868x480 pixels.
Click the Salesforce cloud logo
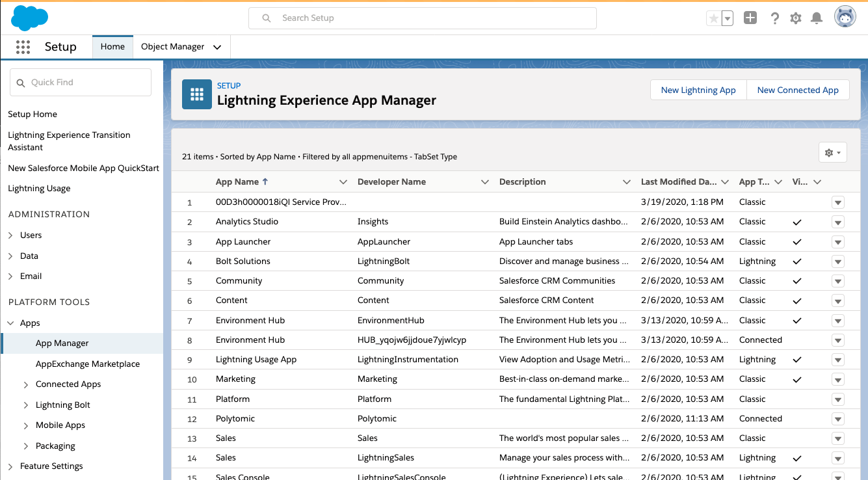pos(29,18)
